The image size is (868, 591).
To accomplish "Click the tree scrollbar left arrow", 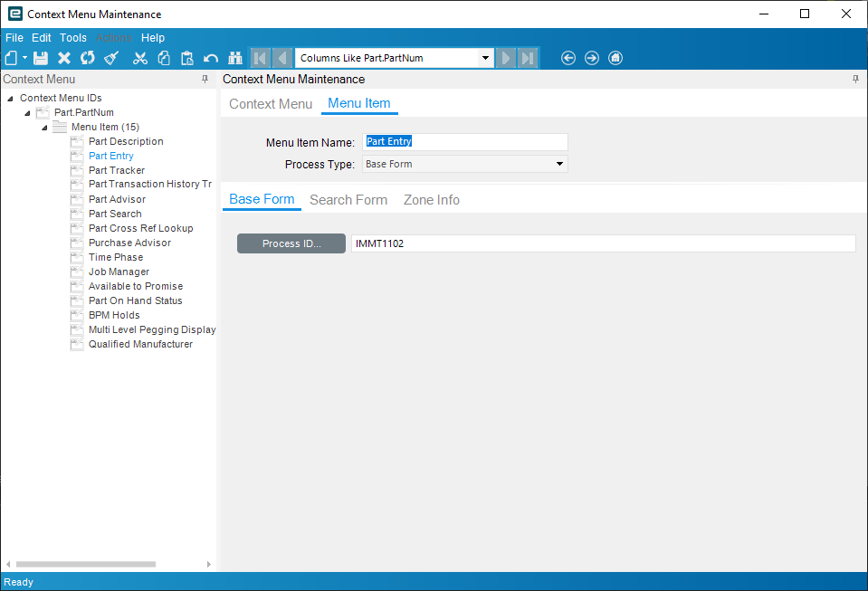I will click(8, 564).
